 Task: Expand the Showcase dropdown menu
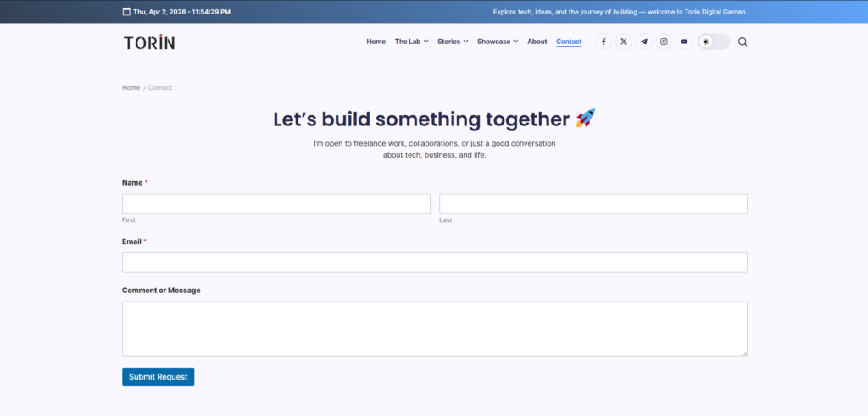click(x=497, y=42)
